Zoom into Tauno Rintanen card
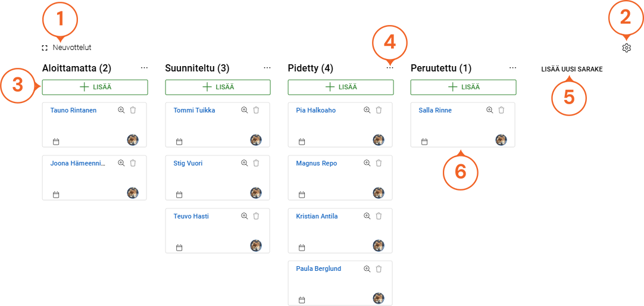This screenshot has width=644, height=306. pyautogui.click(x=121, y=110)
